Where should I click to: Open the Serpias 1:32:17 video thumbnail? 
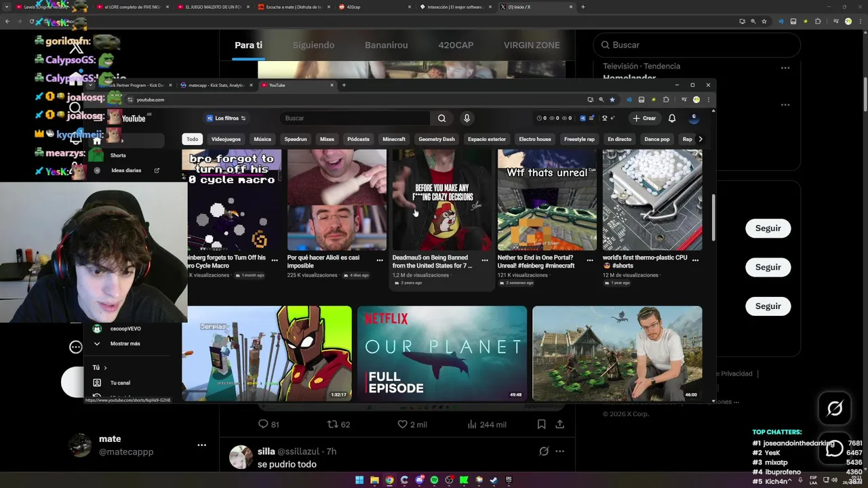pos(267,353)
